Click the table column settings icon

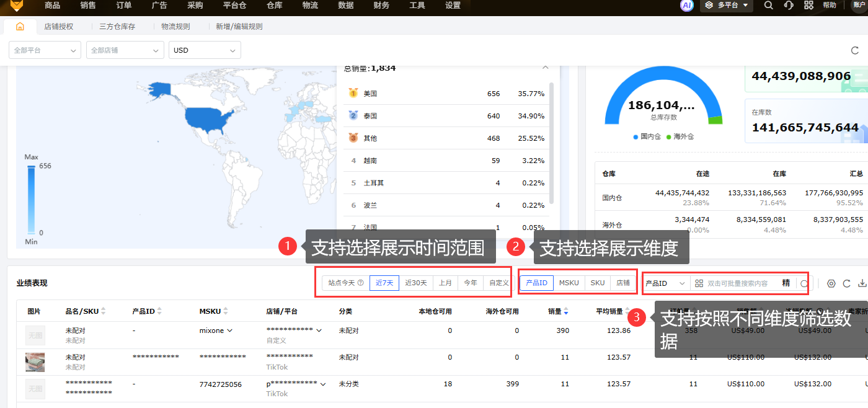click(831, 283)
